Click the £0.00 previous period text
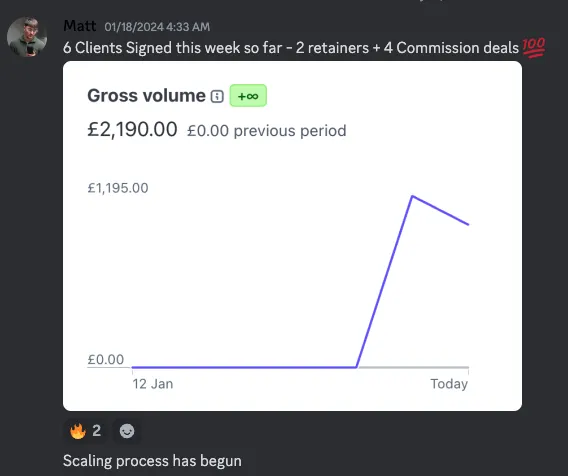Viewport: 568px width, 476px height. tap(267, 131)
